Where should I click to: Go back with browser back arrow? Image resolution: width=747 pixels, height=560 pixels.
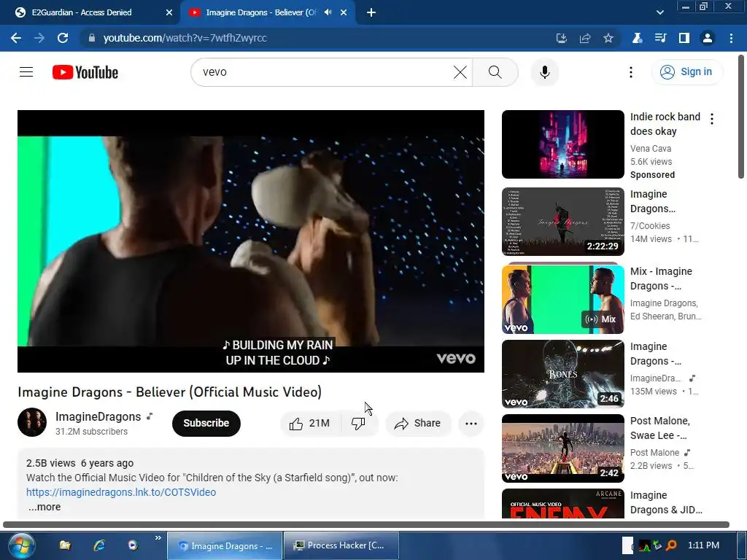(16, 38)
